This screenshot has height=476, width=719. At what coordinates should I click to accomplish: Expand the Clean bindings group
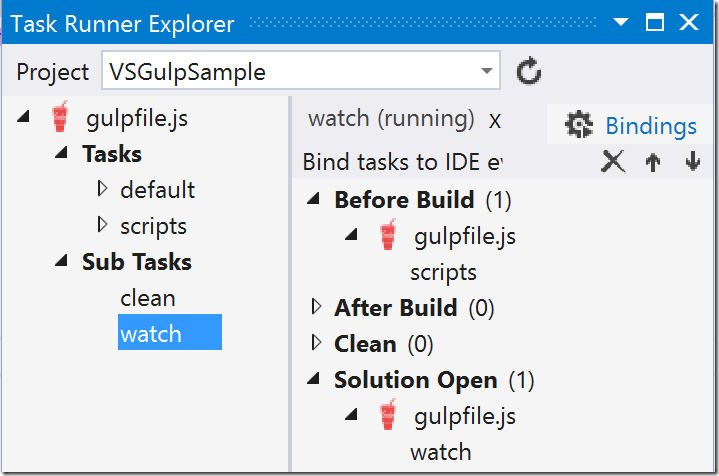pos(316,342)
